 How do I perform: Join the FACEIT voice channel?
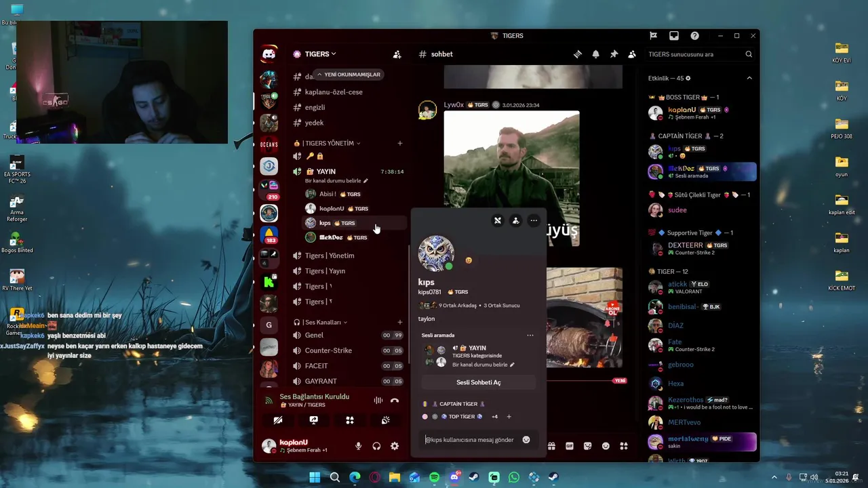(x=348, y=366)
